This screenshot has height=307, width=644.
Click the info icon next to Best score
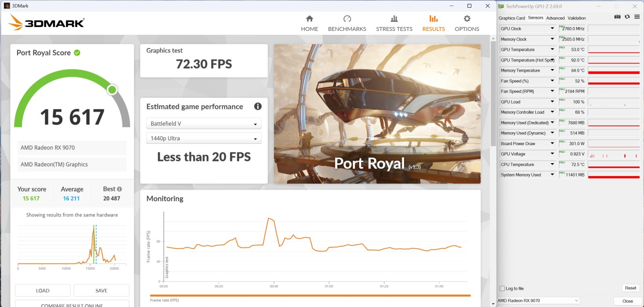coord(119,189)
